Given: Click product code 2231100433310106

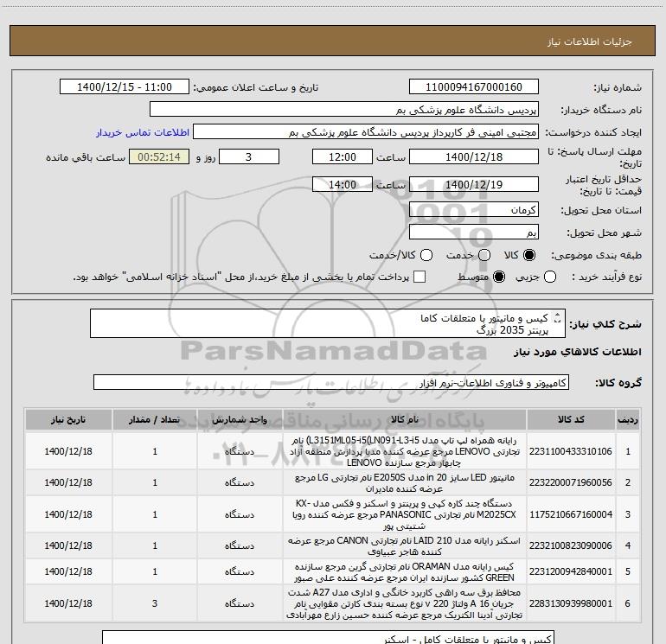Looking at the screenshot, I should point(571,451).
